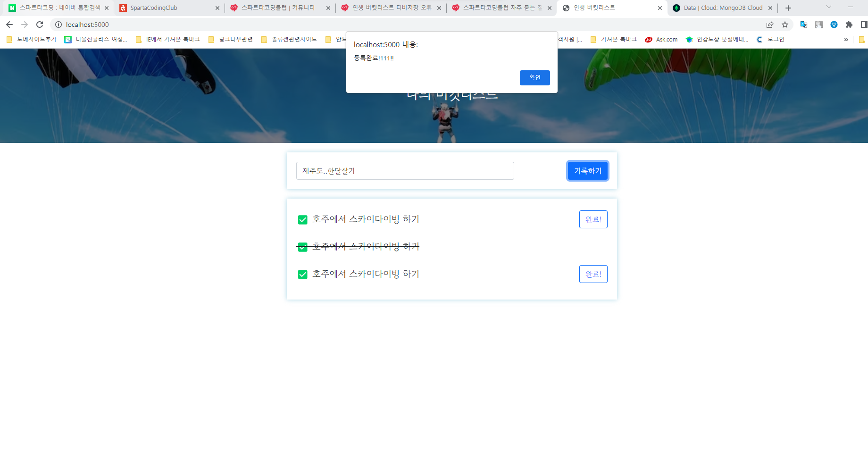Image resolution: width=868 pixels, height=467 pixels.
Task: Mark third skydiving item 완료!
Action: click(x=593, y=274)
